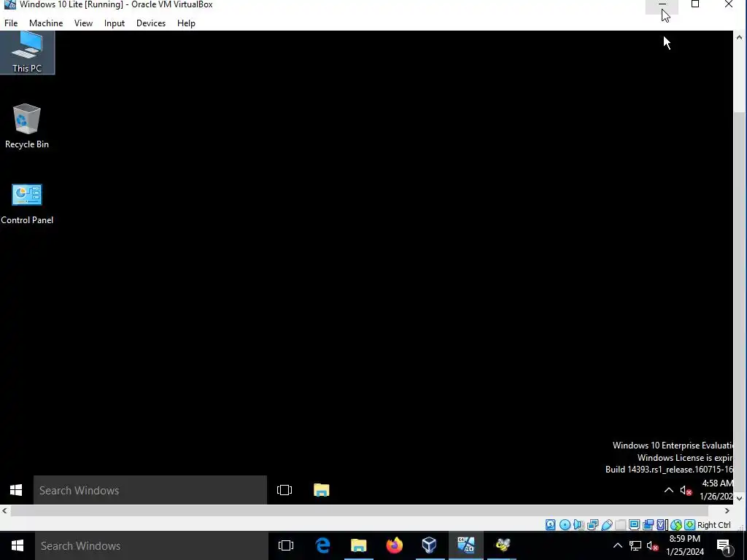Viewport: 747px width, 560px height.
Task: Open the host Start menu
Action: tap(18, 545)
